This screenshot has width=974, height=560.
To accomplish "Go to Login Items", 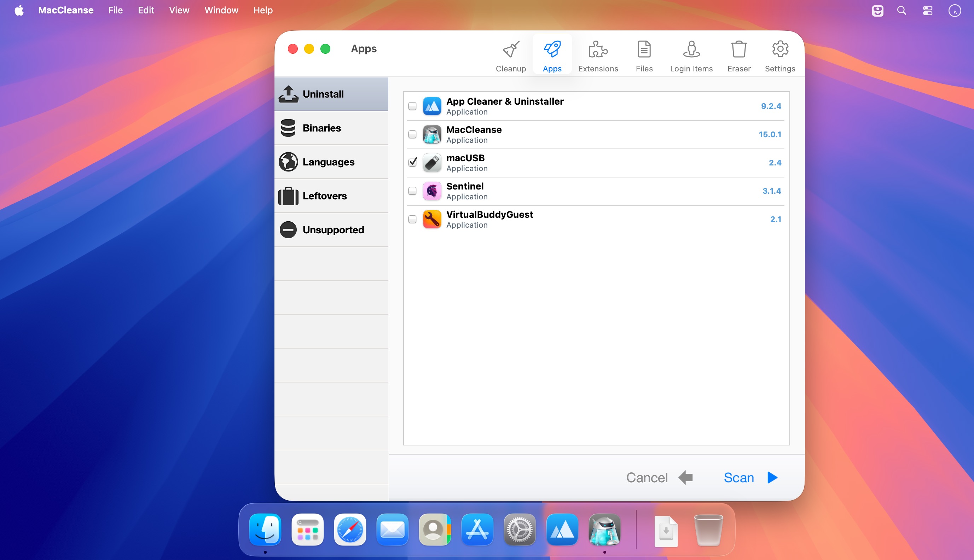I will [691, 56].
